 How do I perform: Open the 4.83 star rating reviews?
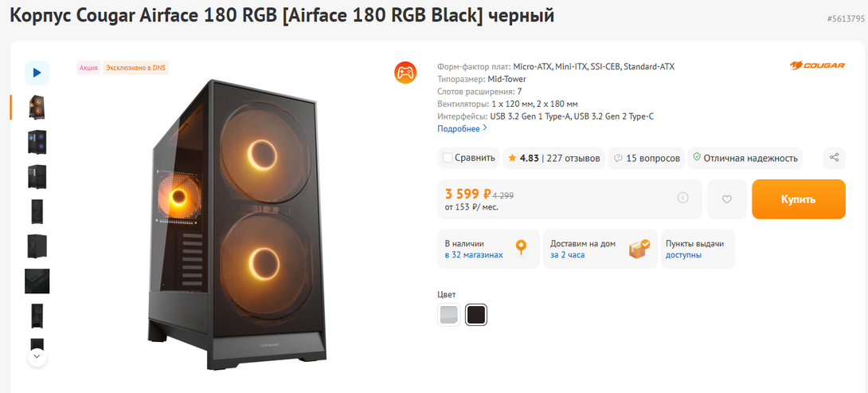pyautogui.click(x=553, y=158)
